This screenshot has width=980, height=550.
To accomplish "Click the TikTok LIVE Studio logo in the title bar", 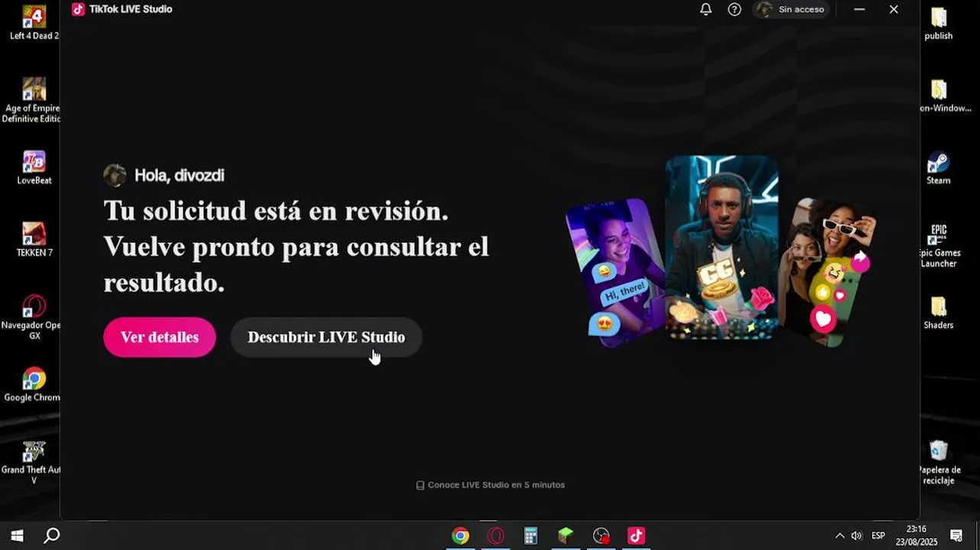I will 78,9.
